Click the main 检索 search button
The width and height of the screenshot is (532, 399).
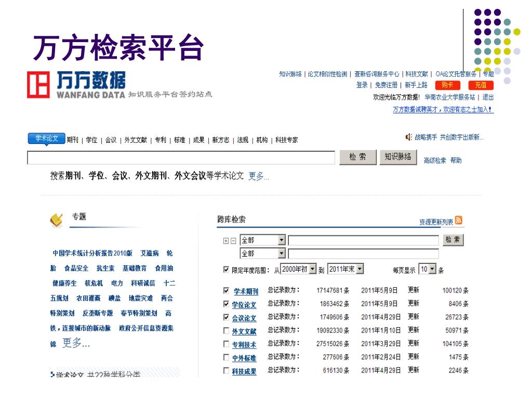[x=358, y=157]
